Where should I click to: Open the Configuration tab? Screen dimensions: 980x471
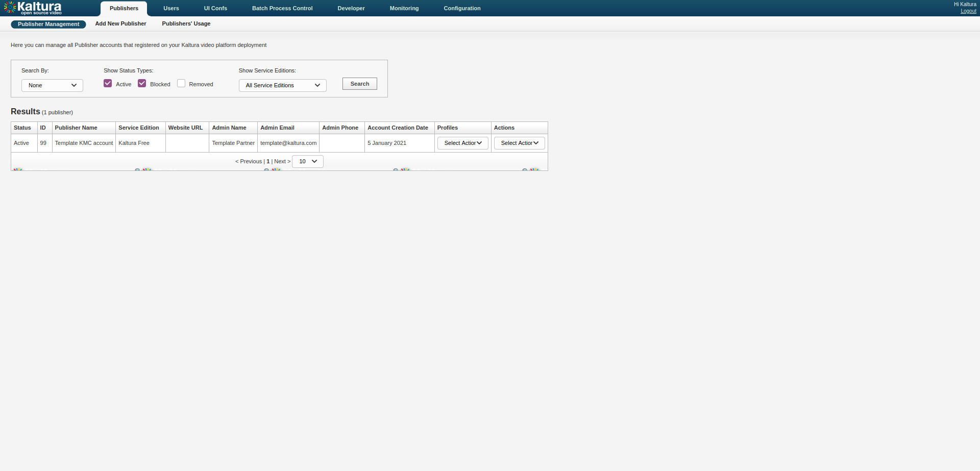[462, 8]
